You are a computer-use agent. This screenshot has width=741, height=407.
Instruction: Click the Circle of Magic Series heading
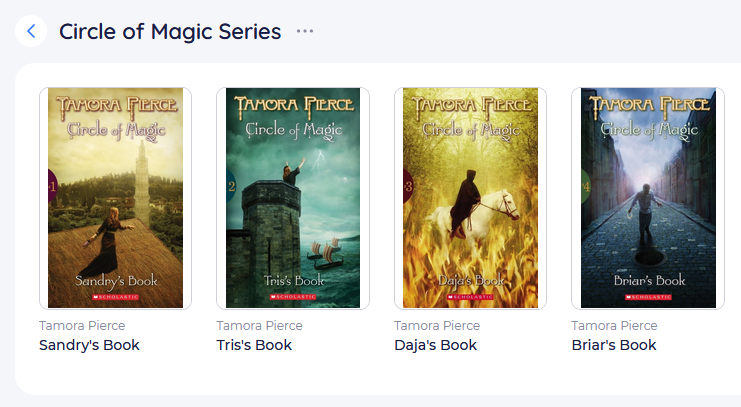[170, 32]
